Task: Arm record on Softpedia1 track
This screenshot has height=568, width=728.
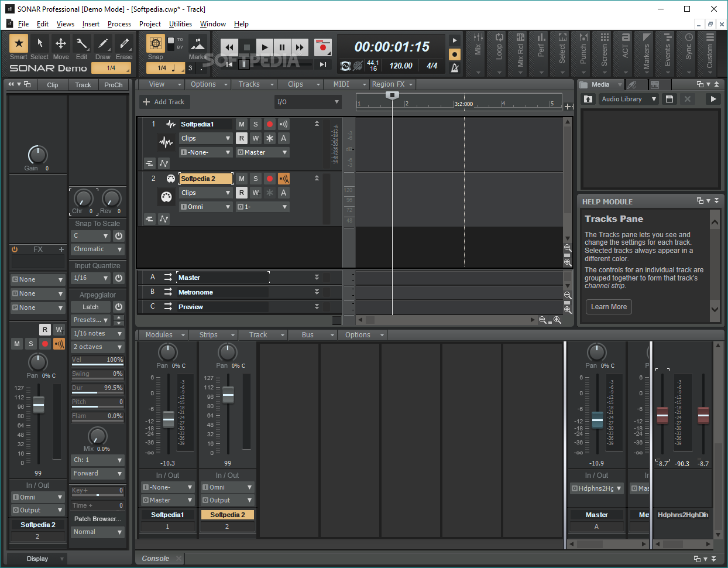Action: (x=270, y=124)
